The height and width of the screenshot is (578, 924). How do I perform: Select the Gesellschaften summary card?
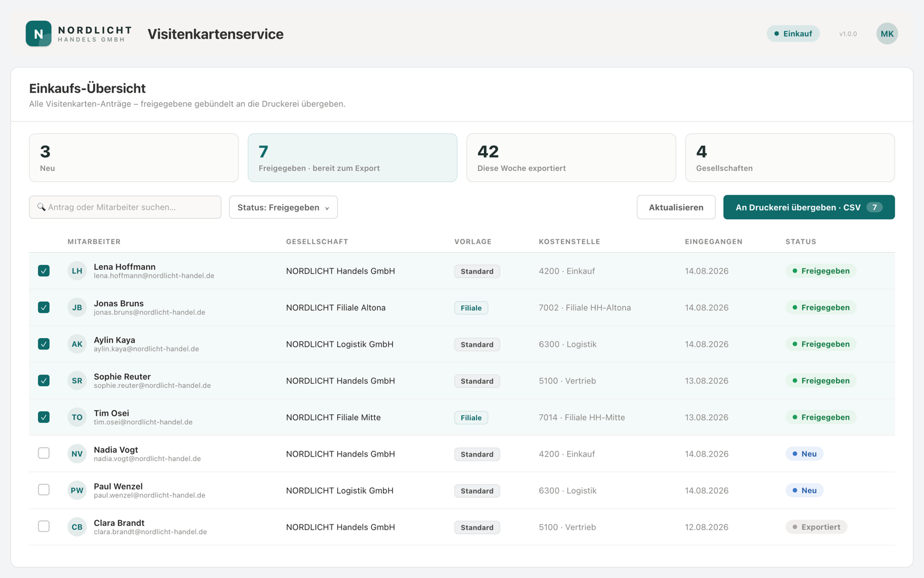[790, 158]
